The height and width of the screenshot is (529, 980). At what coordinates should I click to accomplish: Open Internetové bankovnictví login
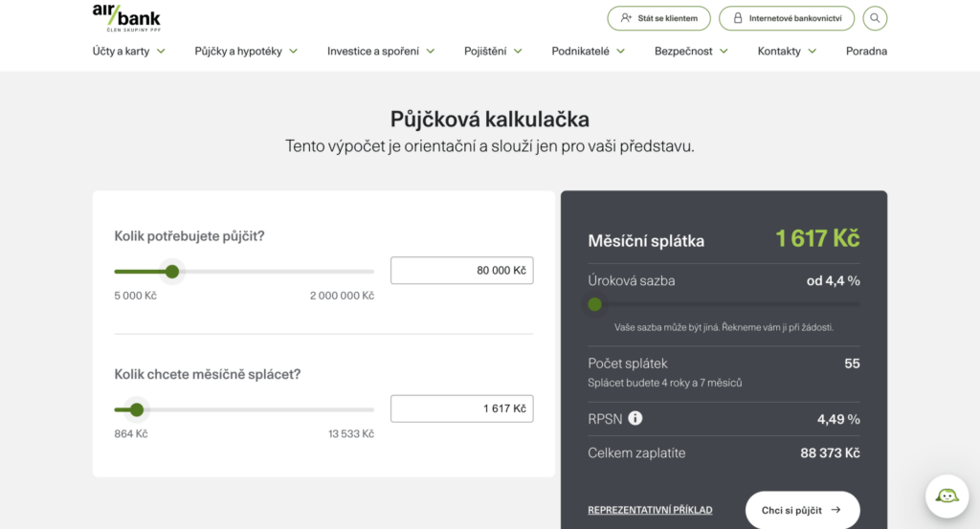click(786, 18)
